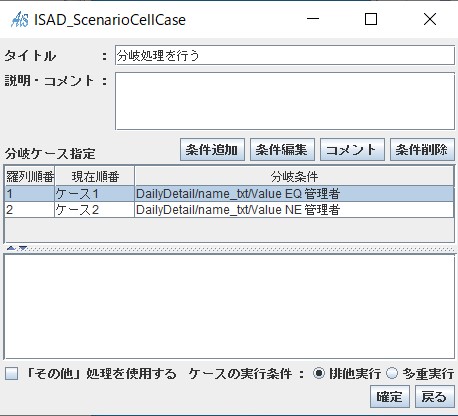Collapse split pane with the up arrow

tap(11, 248)
